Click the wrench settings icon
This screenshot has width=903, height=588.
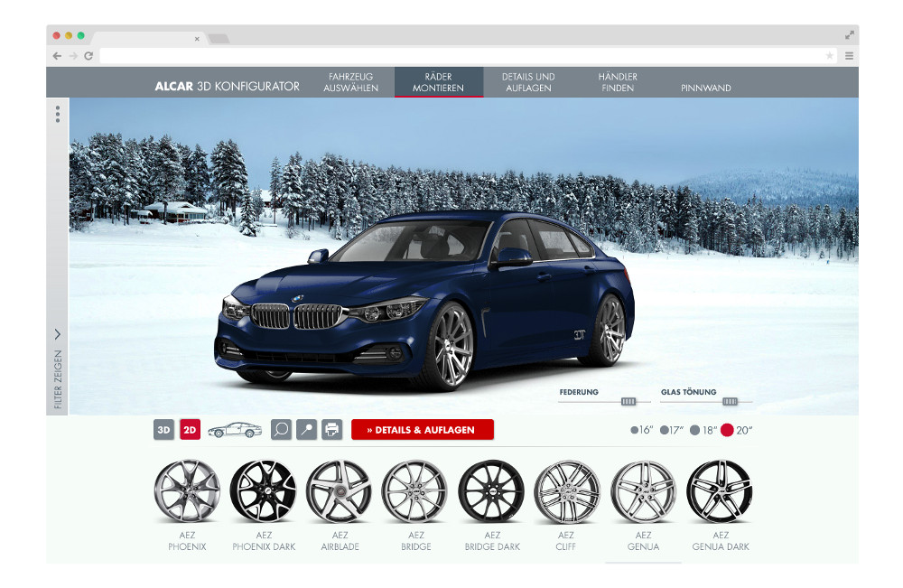click(306, 430)
